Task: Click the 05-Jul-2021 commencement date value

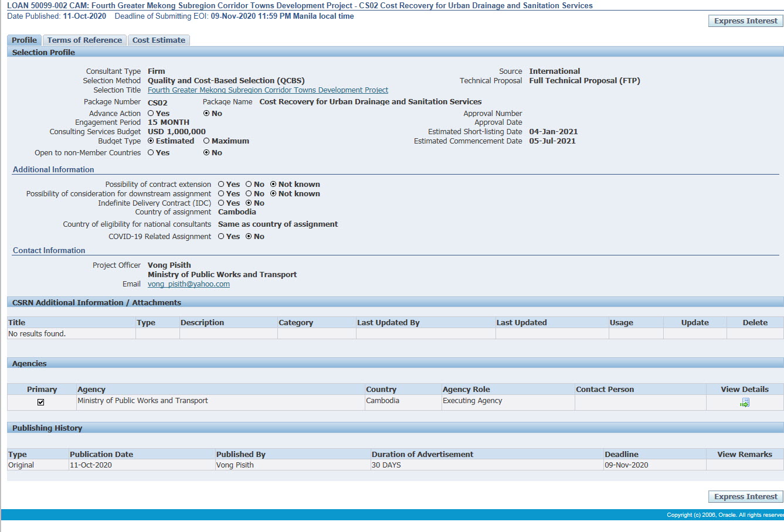Action: click(552, 141)
